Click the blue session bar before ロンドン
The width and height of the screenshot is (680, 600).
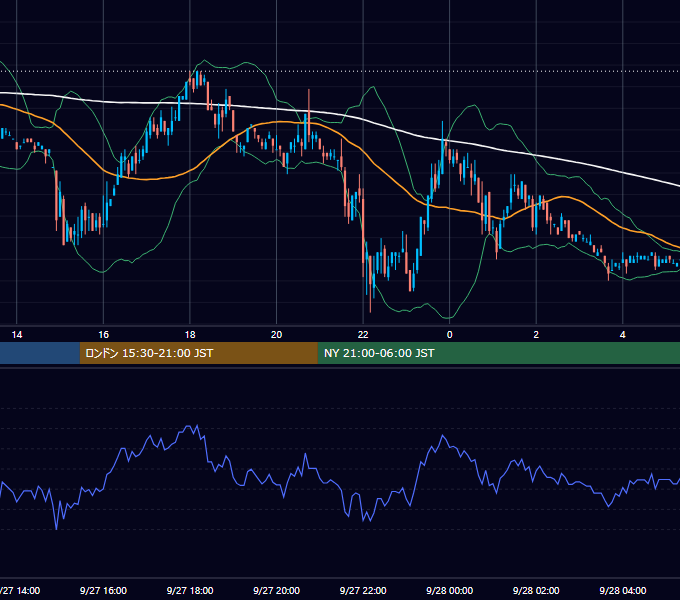pyautogui.click(x=40, y=353)
